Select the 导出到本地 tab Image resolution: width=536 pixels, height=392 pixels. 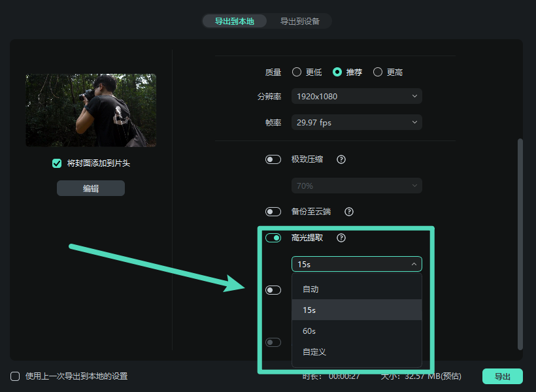click(x=234, y=21)
